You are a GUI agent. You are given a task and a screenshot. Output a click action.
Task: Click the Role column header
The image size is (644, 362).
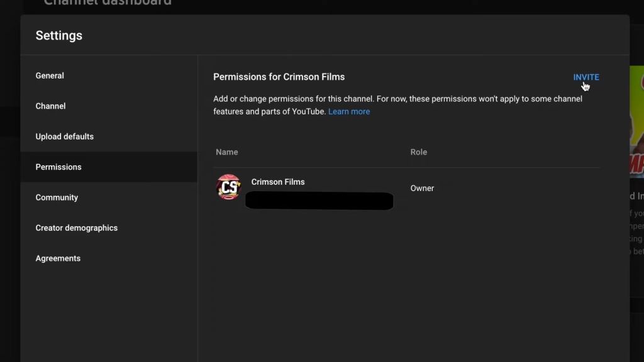pyautogui.click(x=418, y=152)
